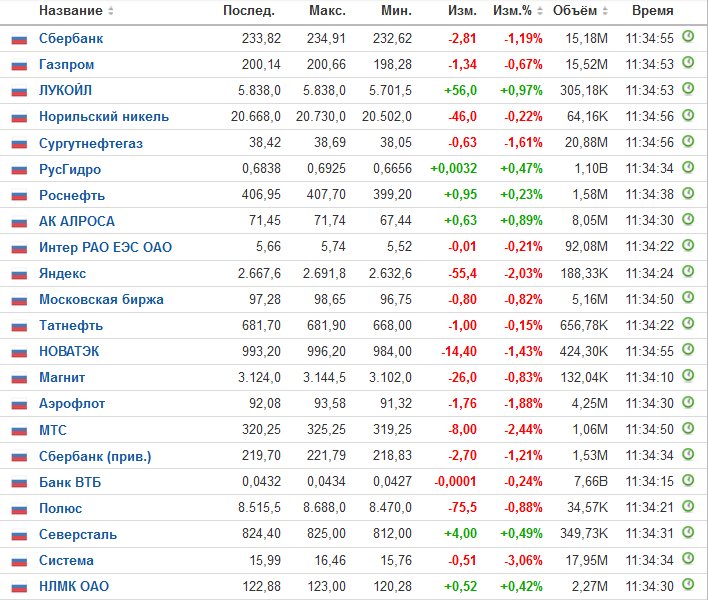Click МТС percent change -2,44%
708x600 pixels.
[523, 429]
